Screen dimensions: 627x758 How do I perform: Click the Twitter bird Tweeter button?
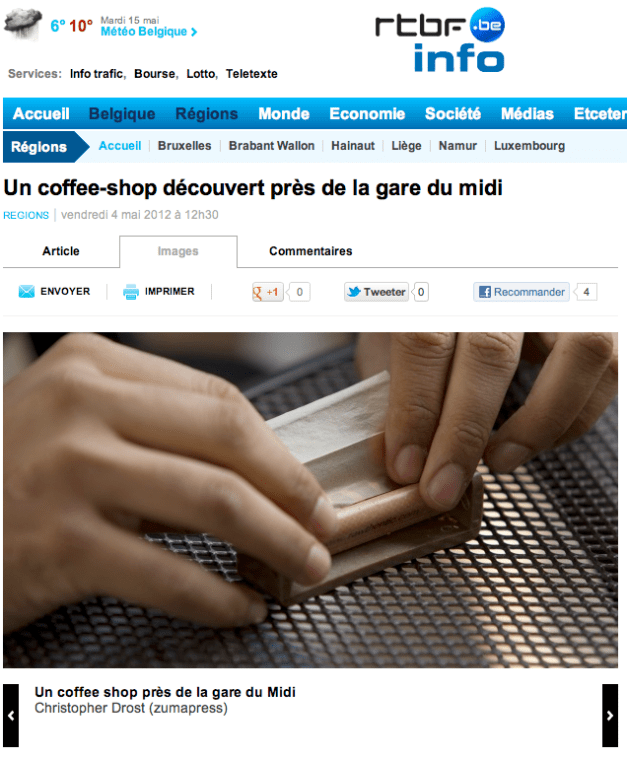point(376,292)
